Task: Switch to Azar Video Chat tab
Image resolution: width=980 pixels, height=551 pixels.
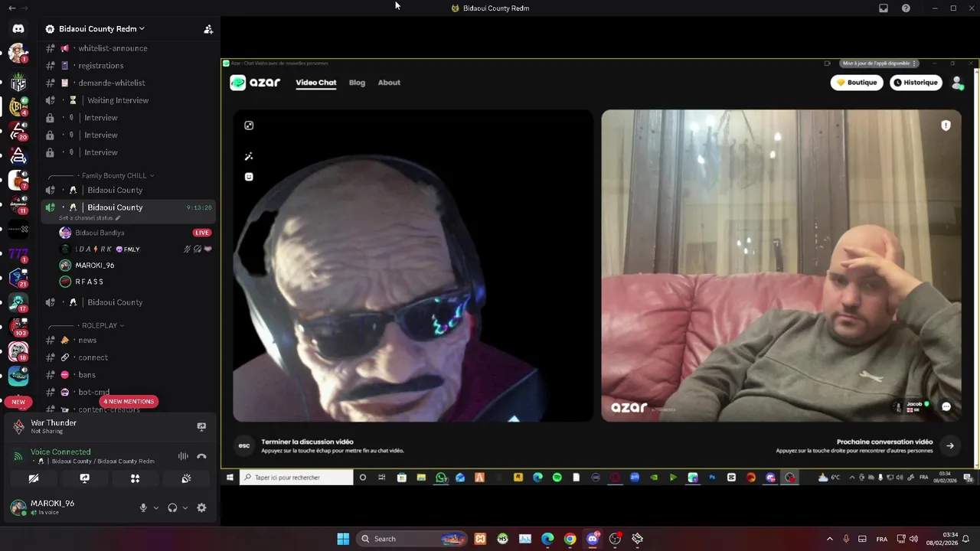Action: [316, 83]
